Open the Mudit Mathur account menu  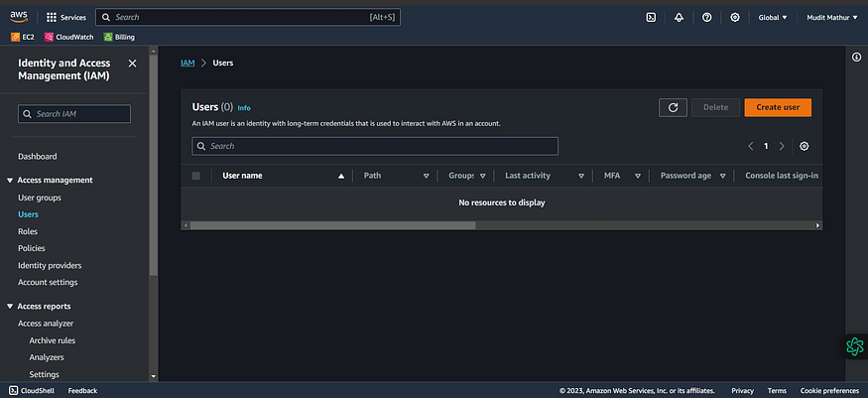pyautogui.click(x=832, y=17)
